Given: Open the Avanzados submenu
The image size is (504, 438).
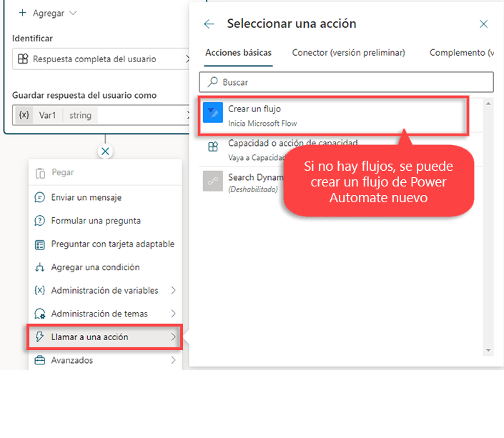Looking at the screenshot, I should pos(105,360).
